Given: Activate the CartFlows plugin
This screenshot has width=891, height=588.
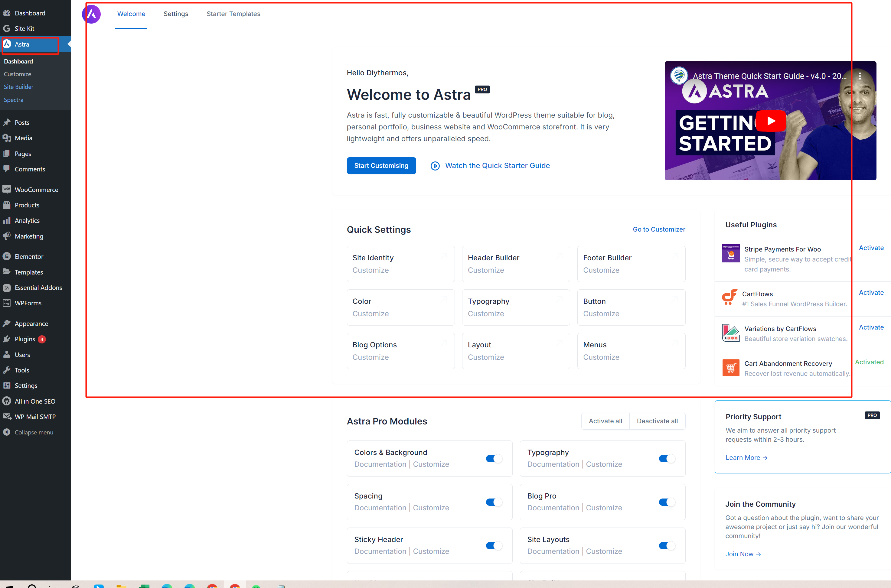Looking at the screenshot, I should [x=871, y=292].
